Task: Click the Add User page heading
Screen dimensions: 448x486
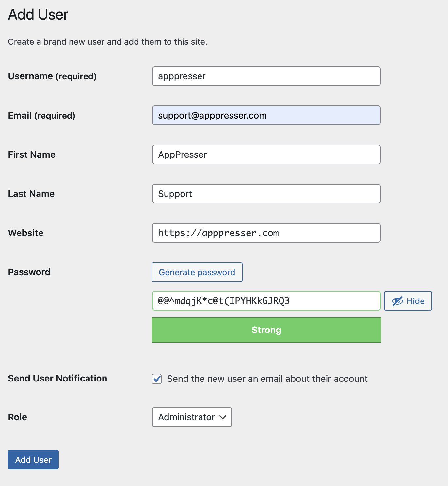Action: (x=38, y=14)
